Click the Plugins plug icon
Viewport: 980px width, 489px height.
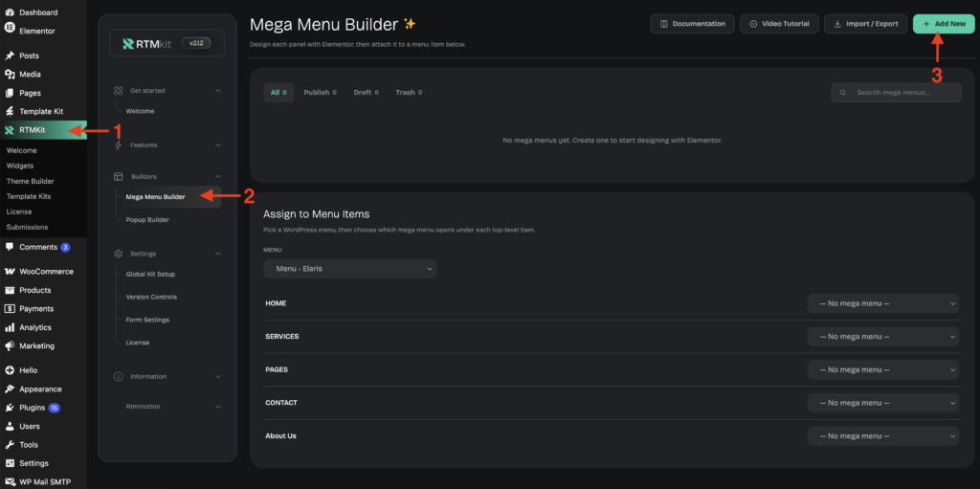click(x=10, y=408)
